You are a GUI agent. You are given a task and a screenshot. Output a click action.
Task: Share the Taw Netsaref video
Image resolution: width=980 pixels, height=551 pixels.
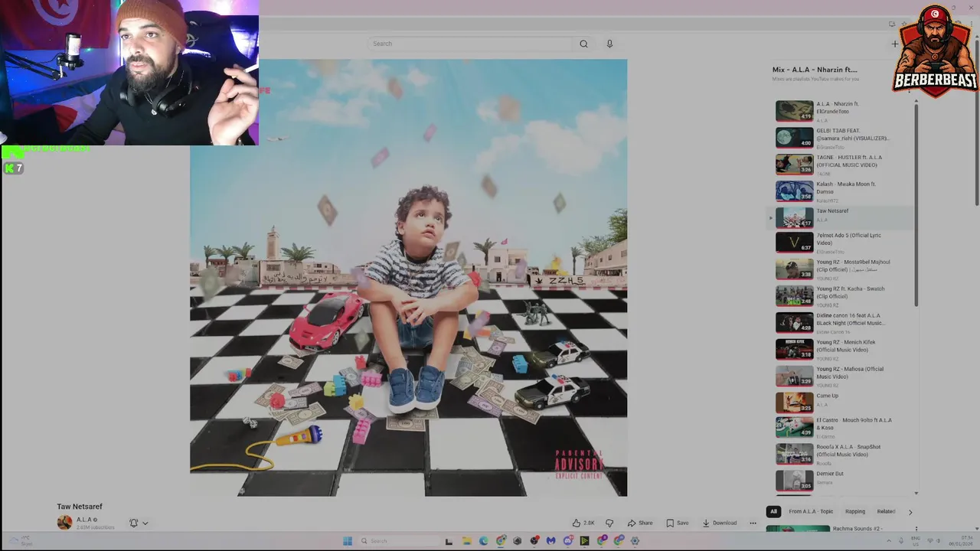(640, 523)
